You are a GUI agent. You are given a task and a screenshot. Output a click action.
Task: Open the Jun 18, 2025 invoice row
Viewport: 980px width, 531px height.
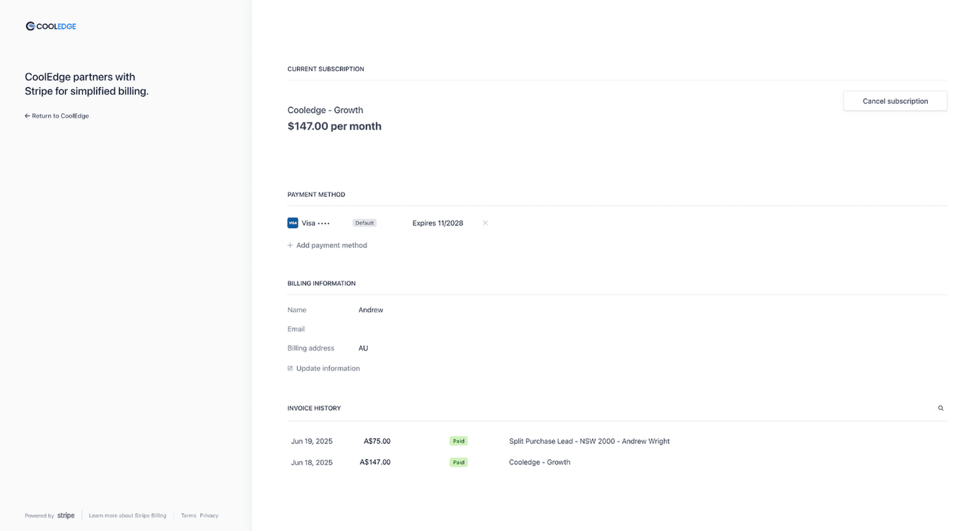coord(311,462)
